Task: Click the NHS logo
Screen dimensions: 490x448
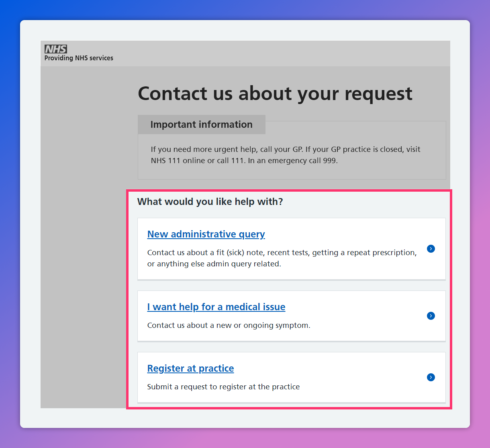Action: [56, 49]
